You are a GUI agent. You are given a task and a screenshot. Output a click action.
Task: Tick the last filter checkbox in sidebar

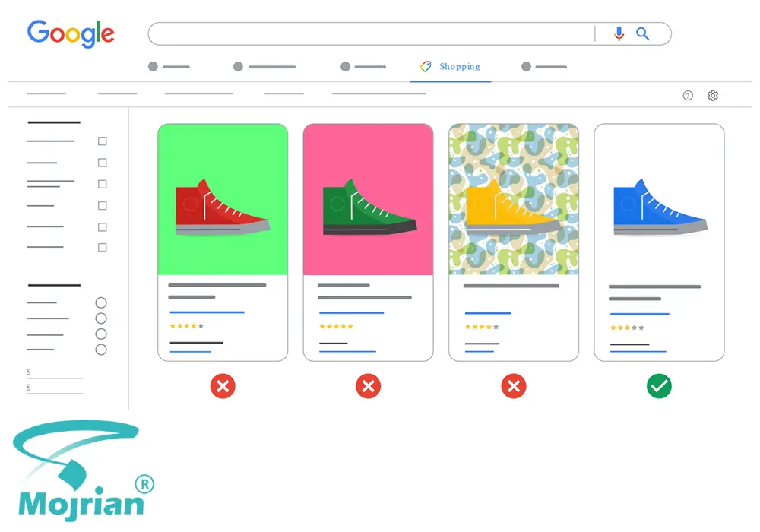click(x=103, y=248)
